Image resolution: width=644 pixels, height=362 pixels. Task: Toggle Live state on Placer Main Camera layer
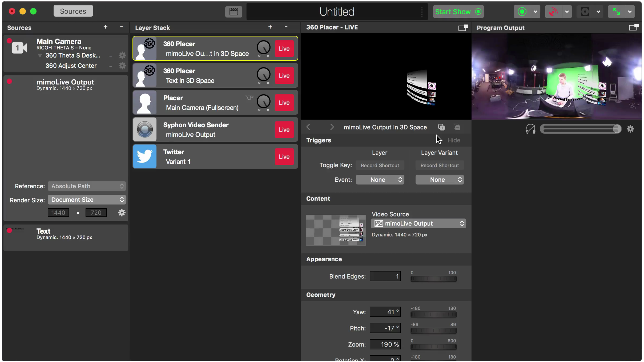pyautogui.click(x=284, y=103)
